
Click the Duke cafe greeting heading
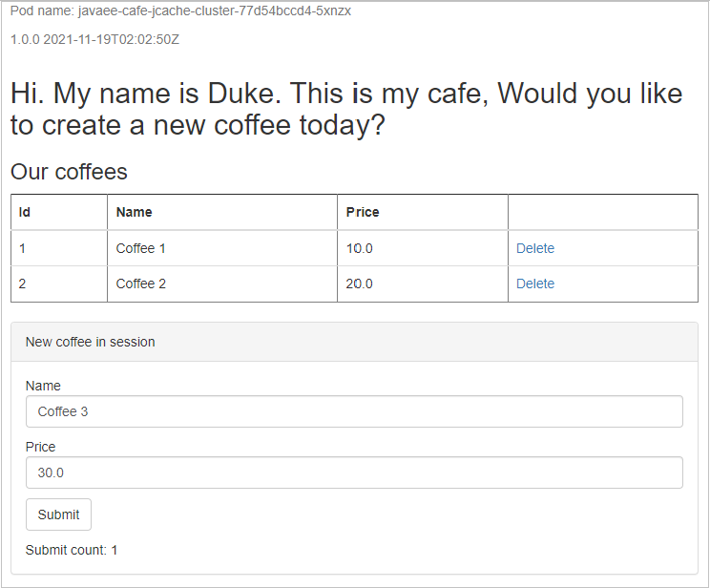pos(345,109)
